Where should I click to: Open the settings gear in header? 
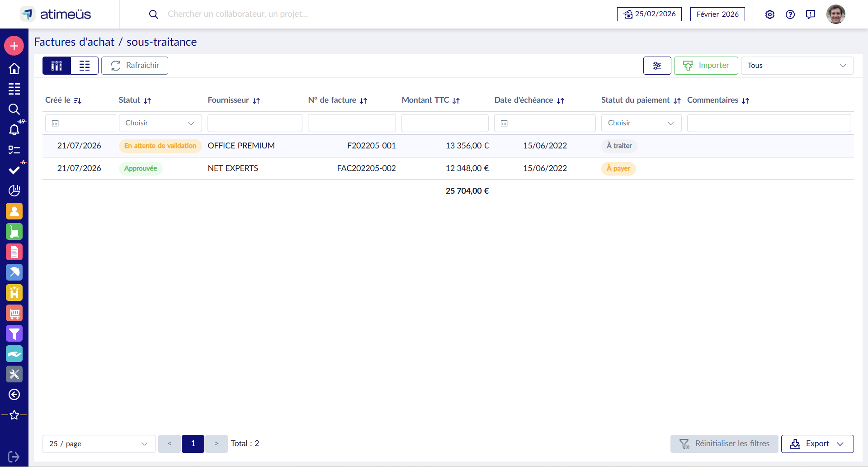tap(770, 14)
